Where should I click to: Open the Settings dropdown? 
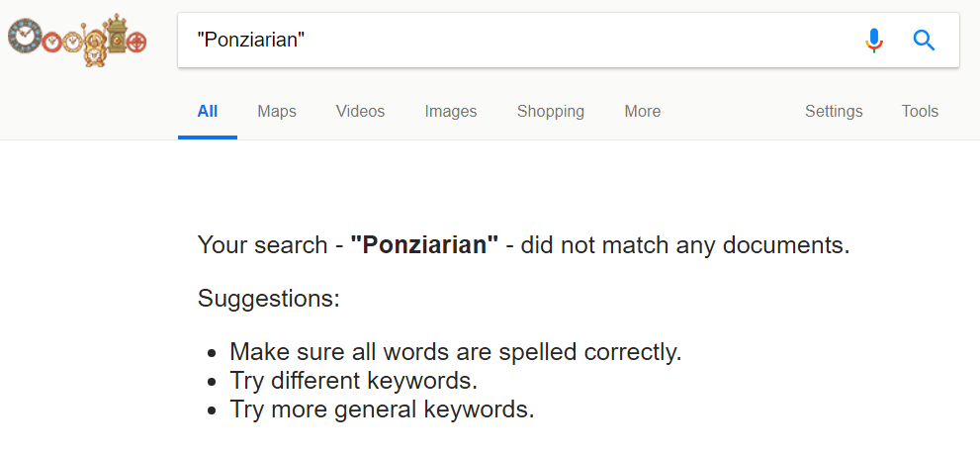coord(834,112)
